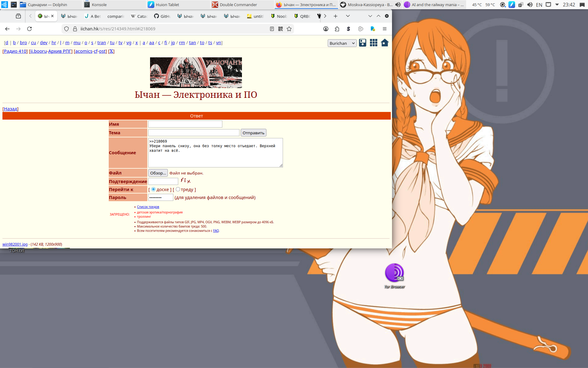Switch to the GitHub browser tab
The height and width of the screenshot is (368, 588).
coord(162,16)
